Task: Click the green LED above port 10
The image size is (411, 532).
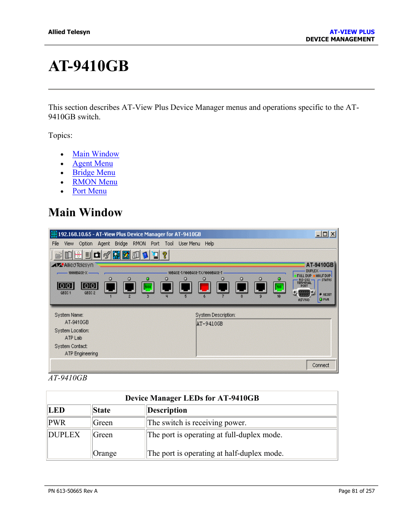Action: tap(279, 279)
